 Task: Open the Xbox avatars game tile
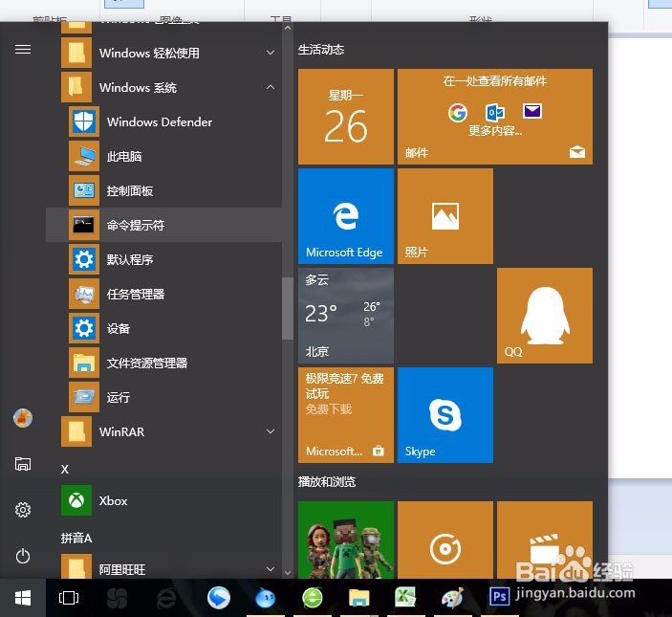346,540
